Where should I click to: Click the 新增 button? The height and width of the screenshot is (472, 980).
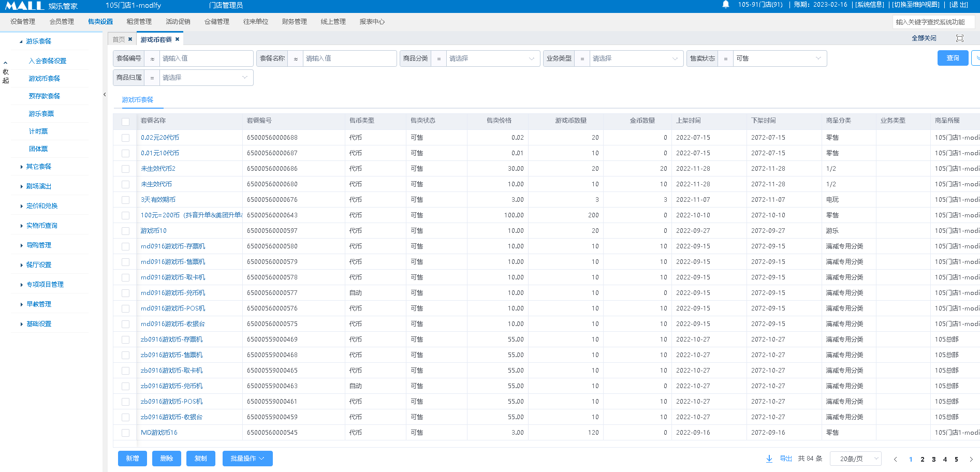coord(133,459)
